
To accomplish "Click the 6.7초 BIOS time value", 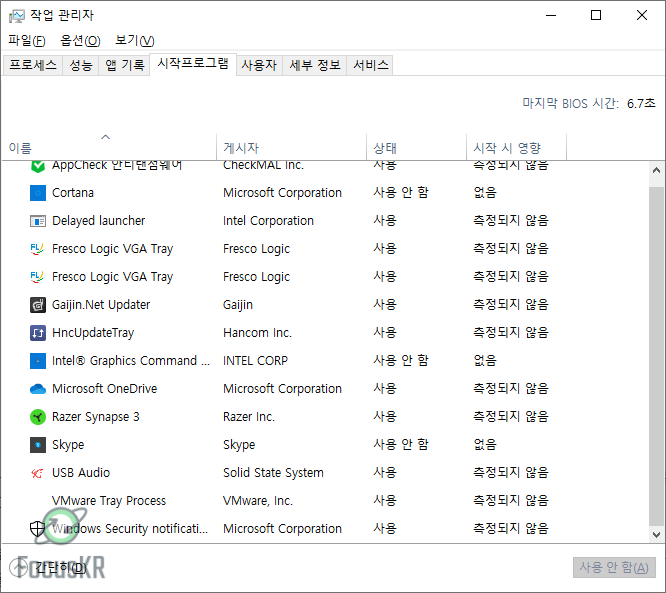I will pos(641,104).
